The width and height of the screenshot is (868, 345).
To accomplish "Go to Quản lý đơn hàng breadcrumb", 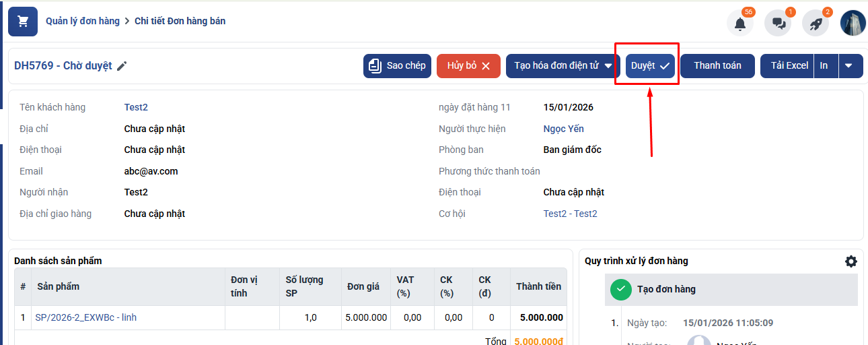I will [82, 21].
